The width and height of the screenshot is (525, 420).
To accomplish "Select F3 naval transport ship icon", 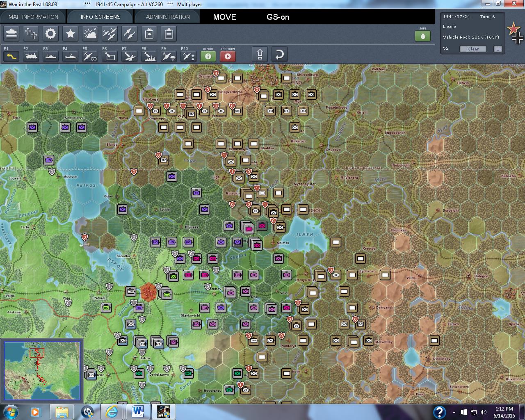I will (50, 56).
